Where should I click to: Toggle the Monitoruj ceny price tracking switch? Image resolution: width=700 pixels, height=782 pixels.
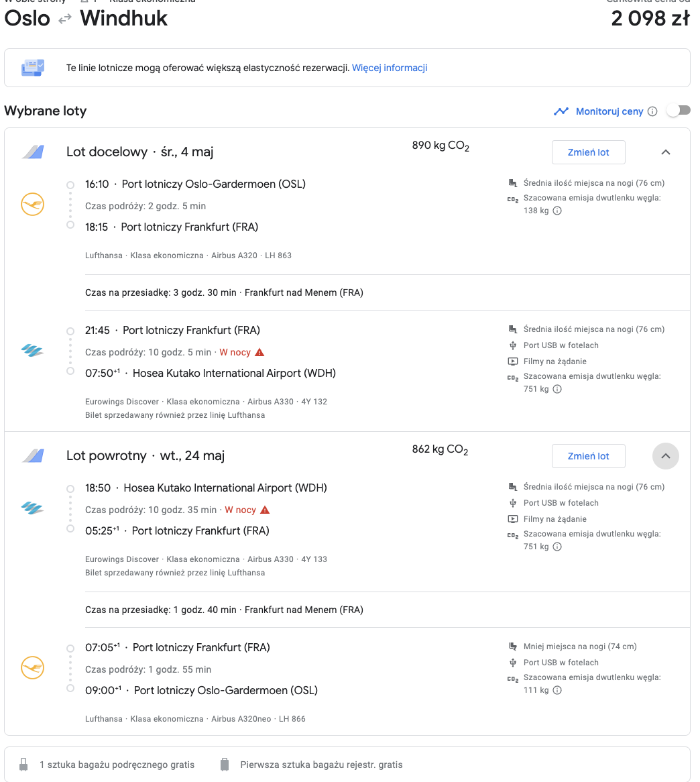[679, 111]
